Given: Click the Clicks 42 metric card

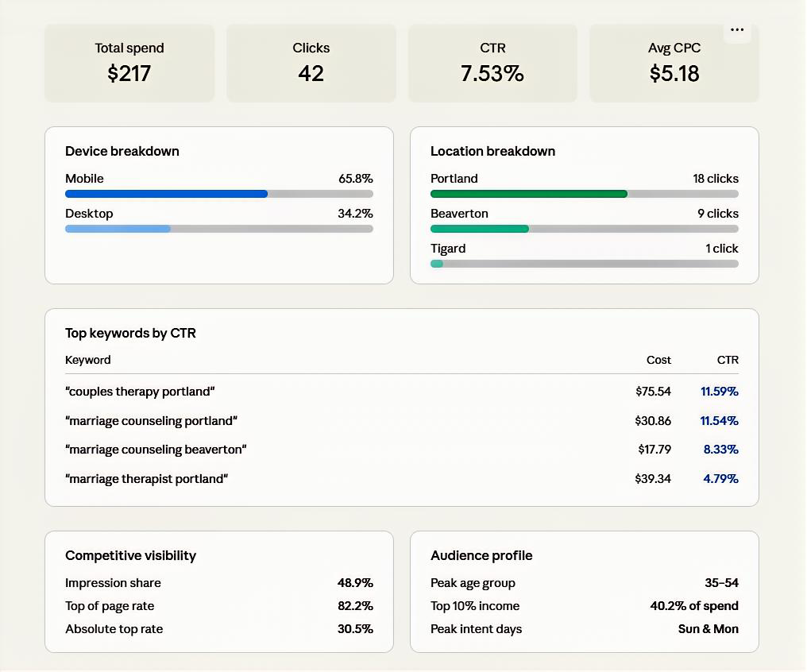Looking at the screenshot, I should pyautogui.click(x=311, y=63).
